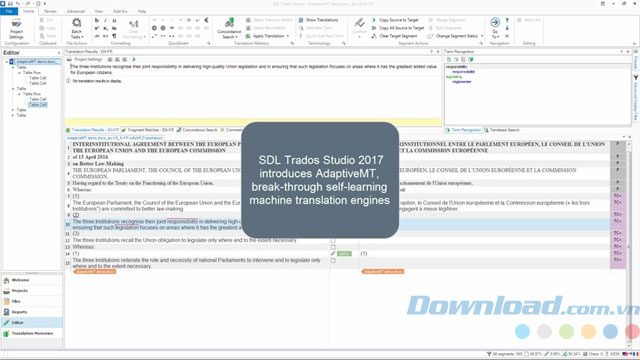The image size is (640, 360).
Task: Expand the Apply Translation dropdown arrow
Action: [x=288, y=36]
